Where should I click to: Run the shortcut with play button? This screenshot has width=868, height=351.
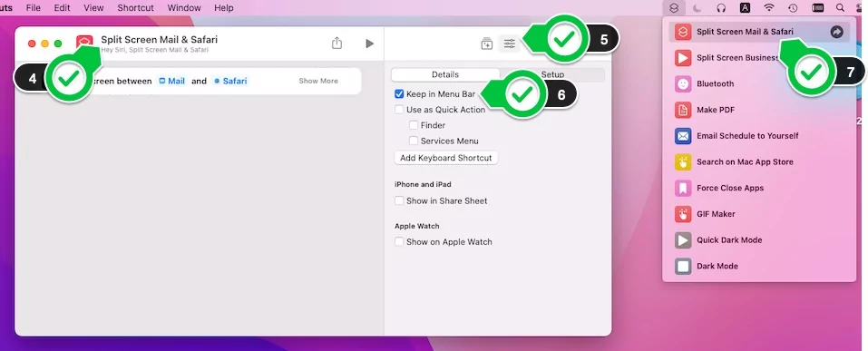click(370, 44)
